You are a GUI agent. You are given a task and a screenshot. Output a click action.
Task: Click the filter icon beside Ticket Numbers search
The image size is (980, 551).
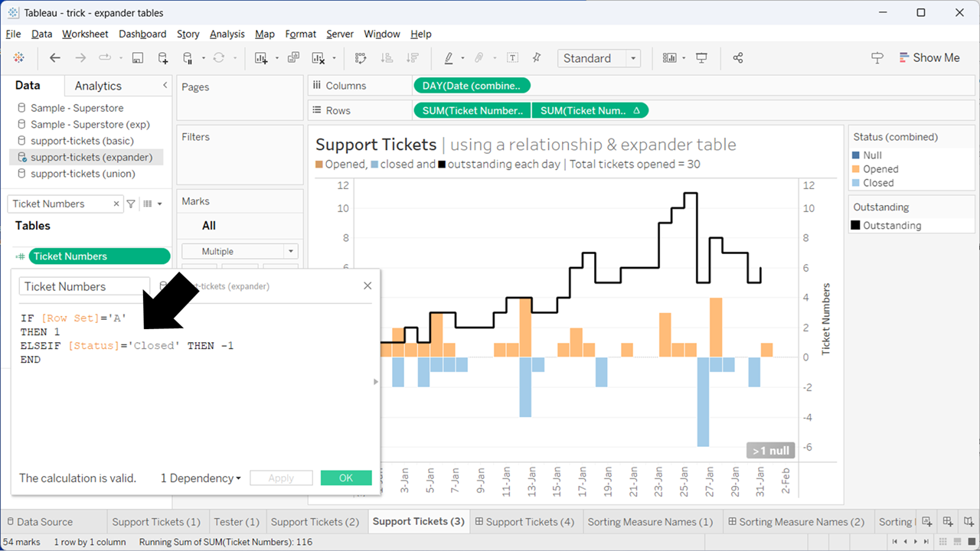click(x=131, y=204)
